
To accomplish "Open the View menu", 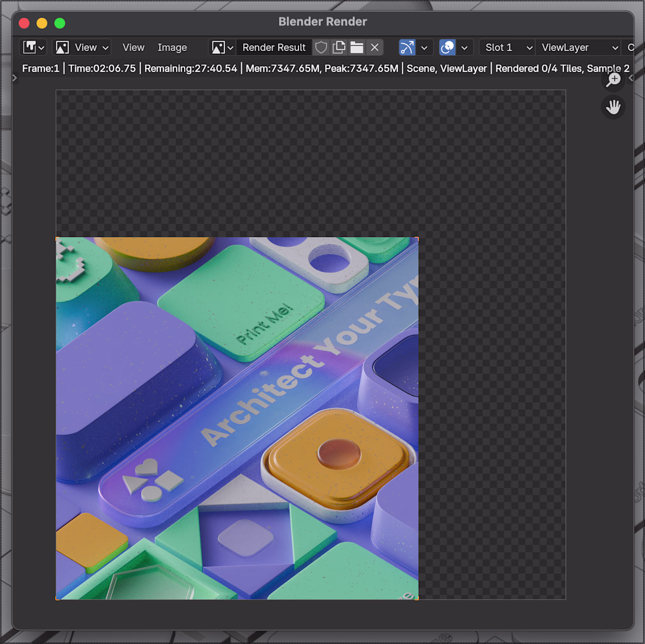I will click(133, 48).
